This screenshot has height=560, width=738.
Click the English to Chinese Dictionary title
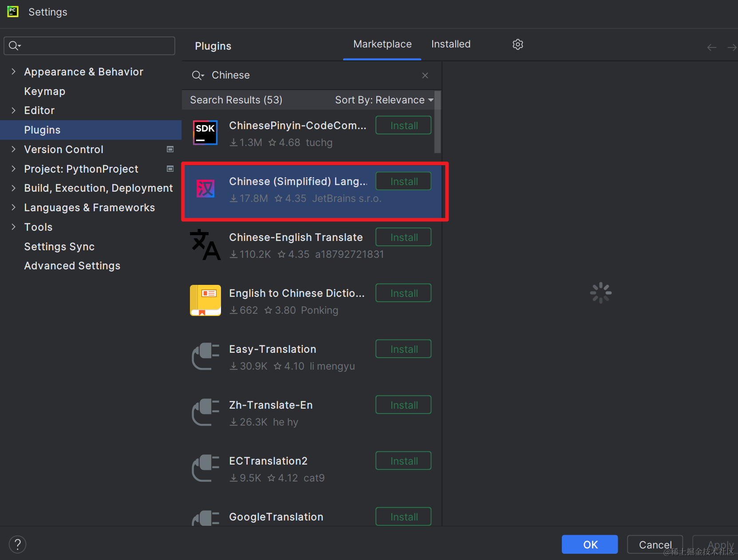(x=297, y=293)
